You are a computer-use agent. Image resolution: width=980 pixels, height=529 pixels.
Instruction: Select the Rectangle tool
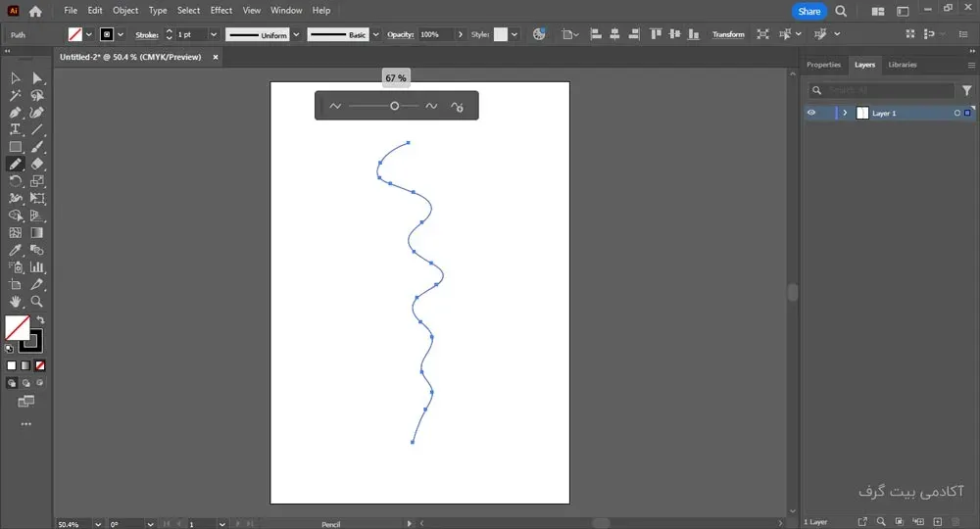point(15,147)
